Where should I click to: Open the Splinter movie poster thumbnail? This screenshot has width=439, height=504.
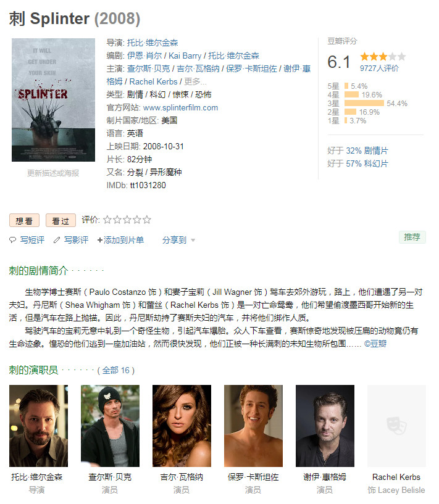pos(53,100)
